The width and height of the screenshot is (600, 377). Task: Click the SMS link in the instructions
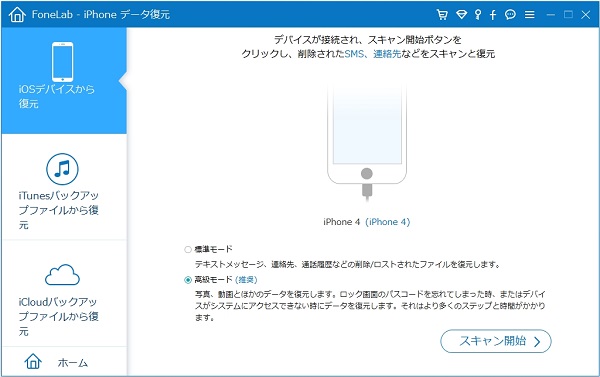(354, 54)
